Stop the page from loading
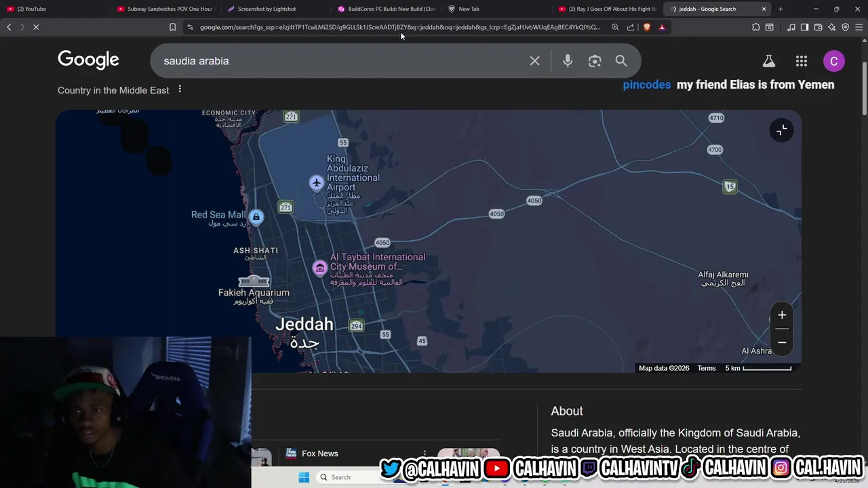 tap(36, 27)
